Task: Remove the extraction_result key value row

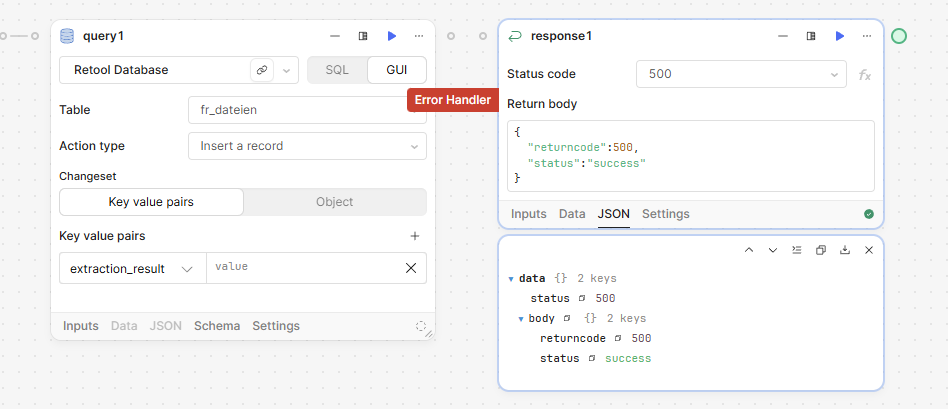Action: (411, 268)
